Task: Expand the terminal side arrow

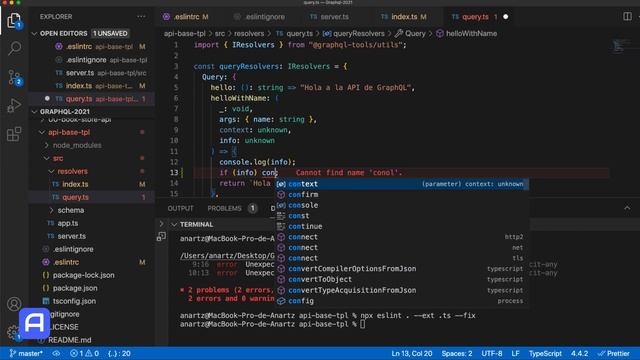Action: pyautogui.click(x=162, y=224)
